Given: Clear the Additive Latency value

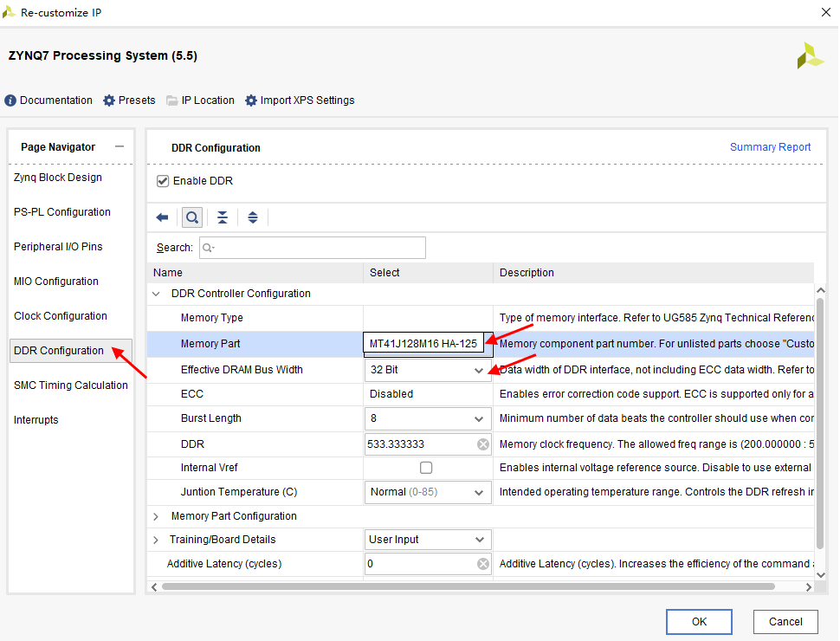Looking at the screenshot, I should [483, 564].
